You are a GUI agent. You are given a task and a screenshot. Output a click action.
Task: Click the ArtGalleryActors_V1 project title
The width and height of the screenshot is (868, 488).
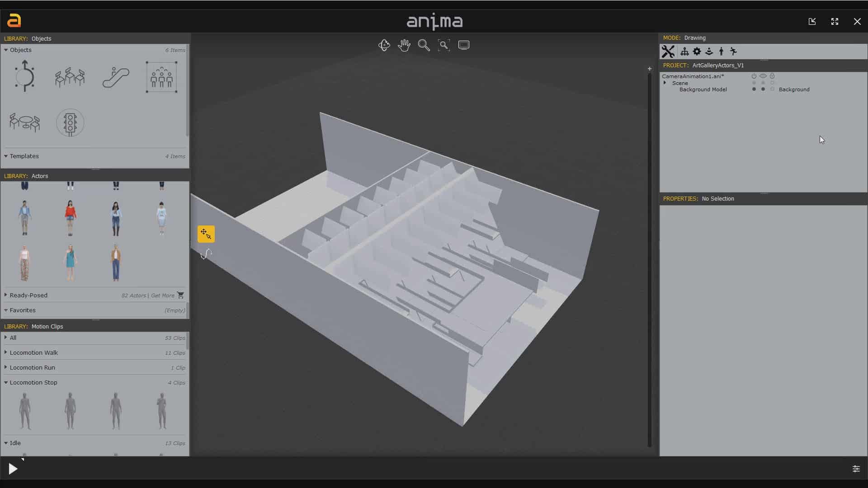718,65
